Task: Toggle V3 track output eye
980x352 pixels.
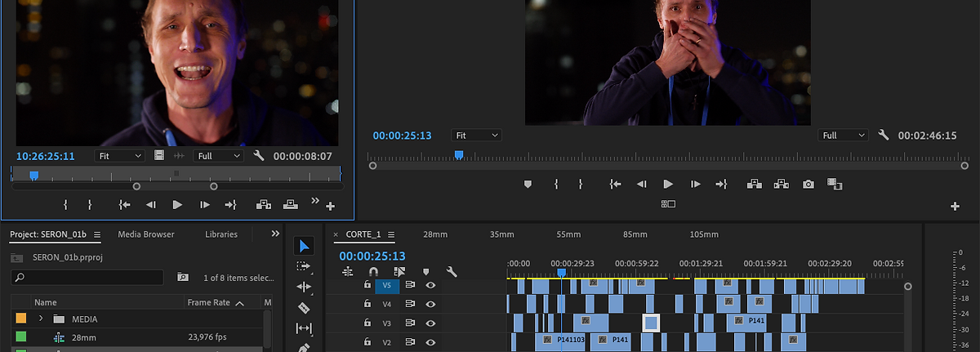Action: (430, 323)
